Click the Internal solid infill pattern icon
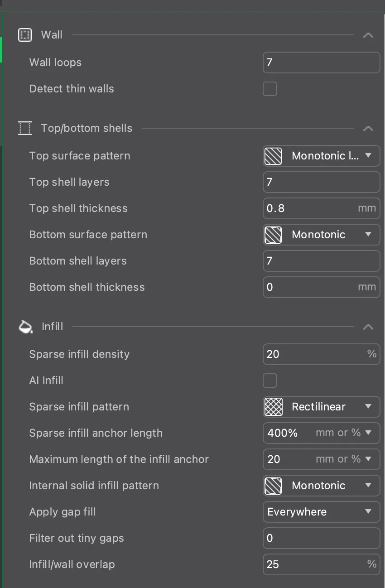This screenshot has width=385, height=588. tap(273, 486)
